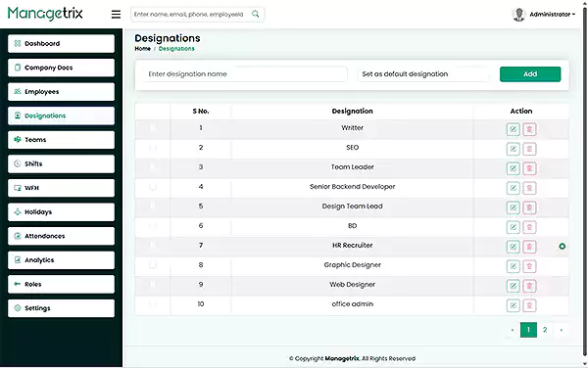Delete the Writter designation

click(x=529, y=129)
